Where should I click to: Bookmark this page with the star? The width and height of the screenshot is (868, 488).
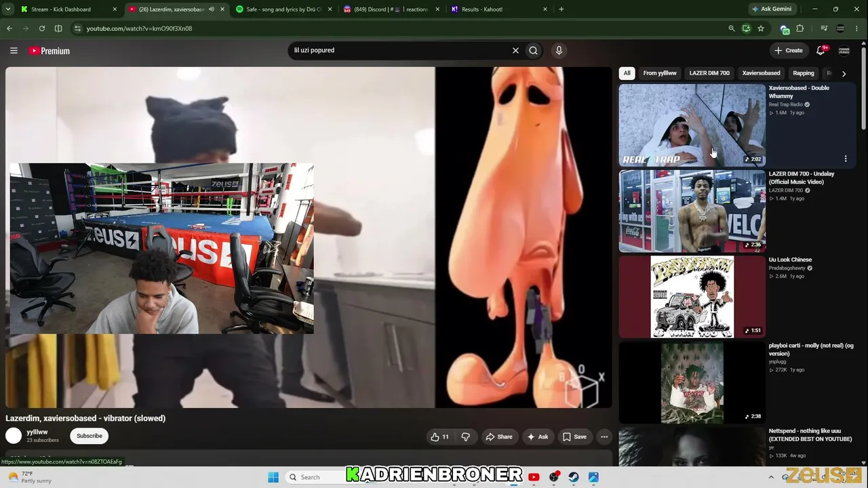(x=761, y=28)
